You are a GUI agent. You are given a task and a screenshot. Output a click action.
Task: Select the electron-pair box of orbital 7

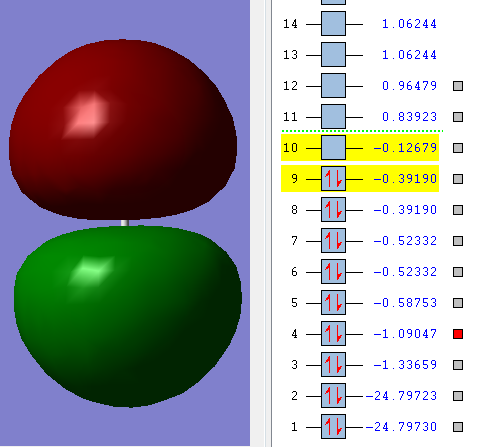pos(333,241)
